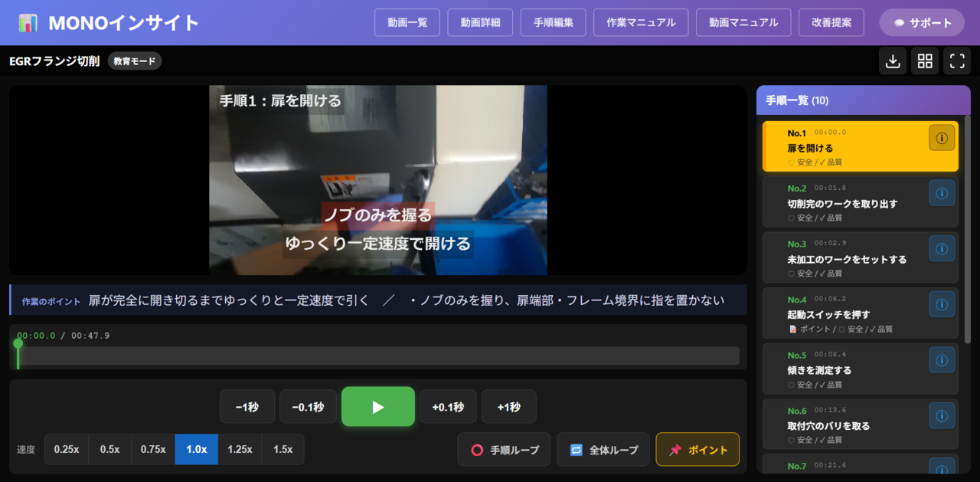Set playback speed to 0.75x
This screenshot has height=482, width=980.
coord(153,450)
